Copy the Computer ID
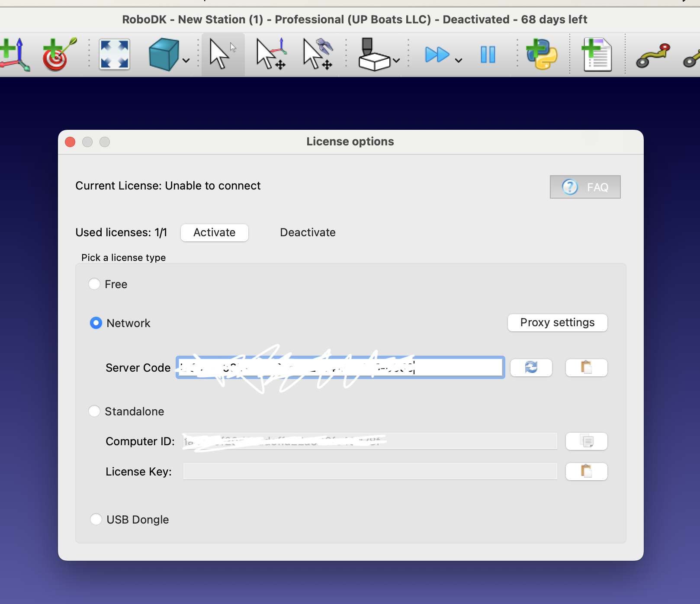The width and height of the screenshot is (700, 604). pos(587,441)
